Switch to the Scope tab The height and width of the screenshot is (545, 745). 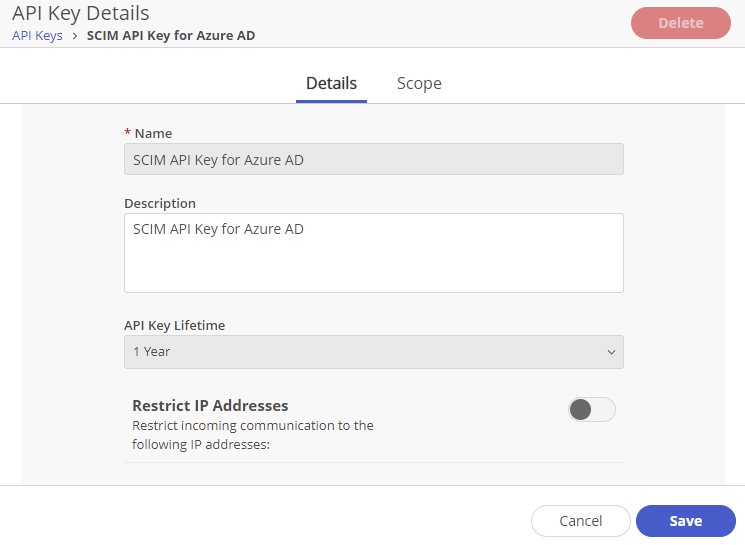419,83
